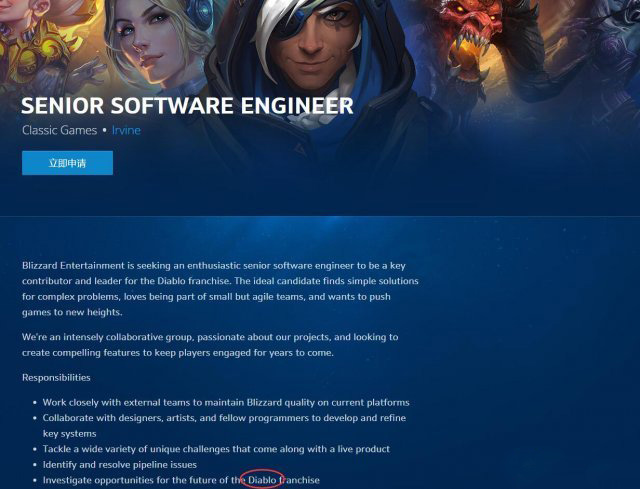Click the blue 立即申请 apply button
Screen dimensions: 640x489
click(x=67, y=163)
